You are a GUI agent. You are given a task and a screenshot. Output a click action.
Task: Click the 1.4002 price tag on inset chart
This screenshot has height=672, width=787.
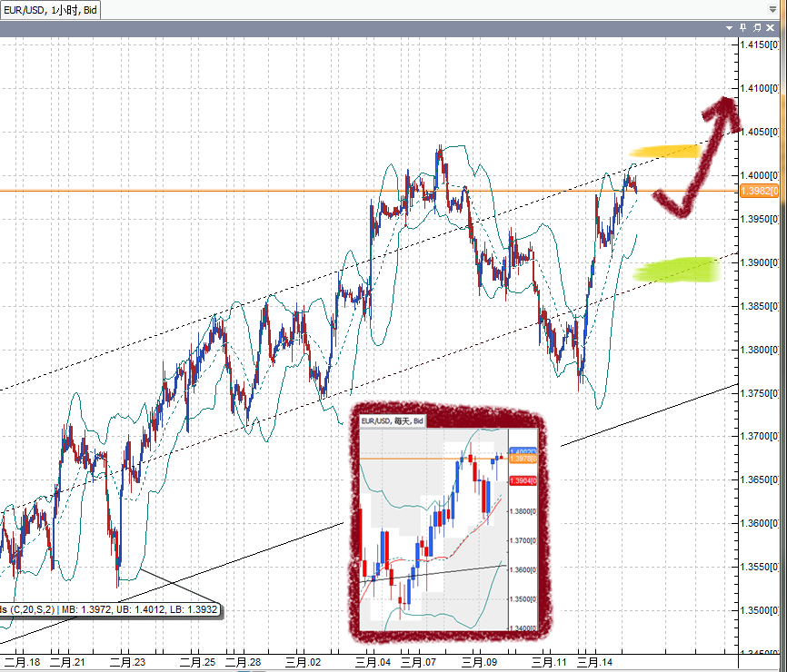[x=523, y=450]
